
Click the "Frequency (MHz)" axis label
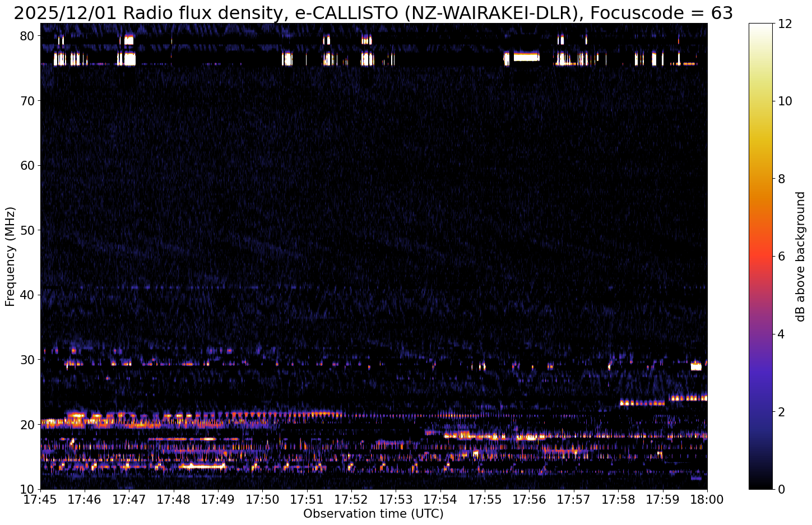tap(10, 256)
